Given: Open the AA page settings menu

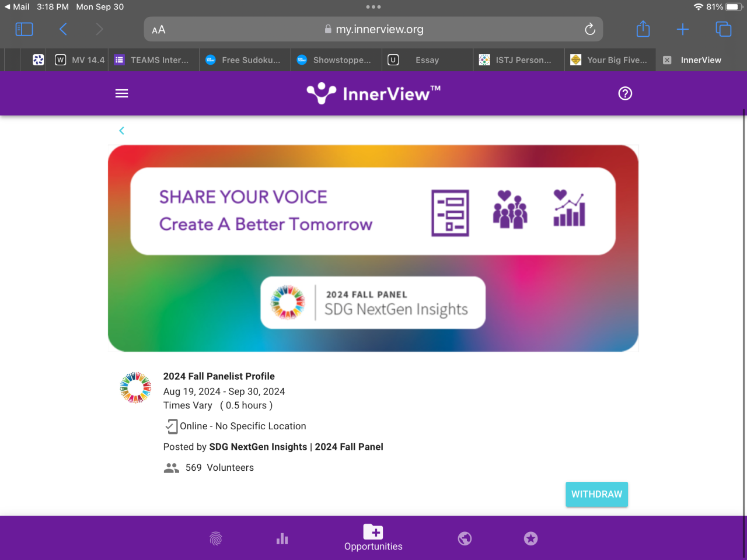Looking at the screenshot, I should (x=159, y=30).
